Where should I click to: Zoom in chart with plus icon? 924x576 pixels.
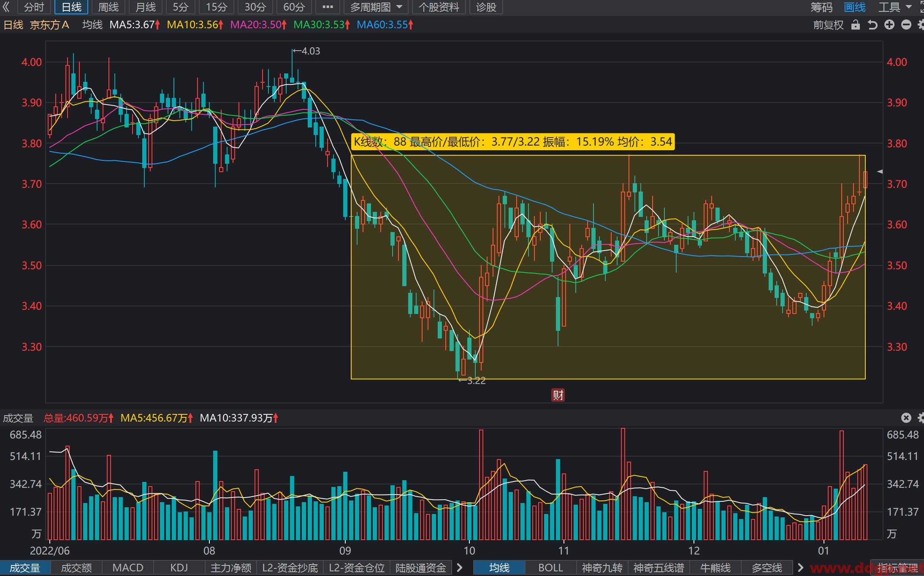[x=889, y=25]
